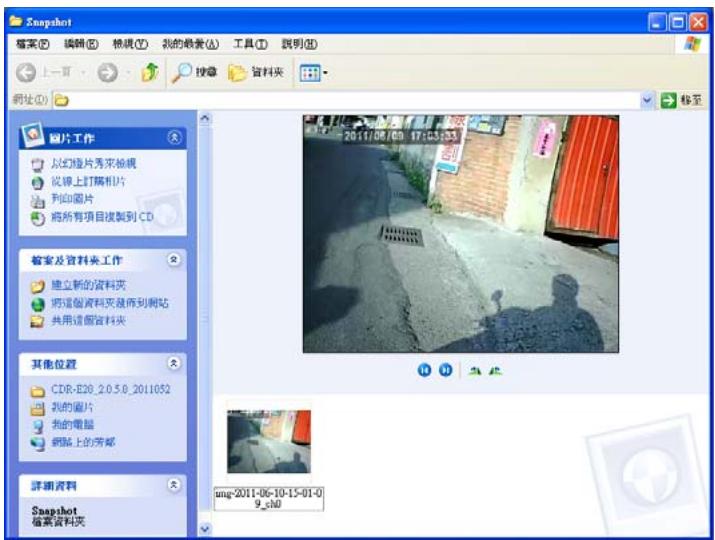Viewport: 715px width, 540px height.
Task: Maximize the Snapshot window
Action: (678, 22)
